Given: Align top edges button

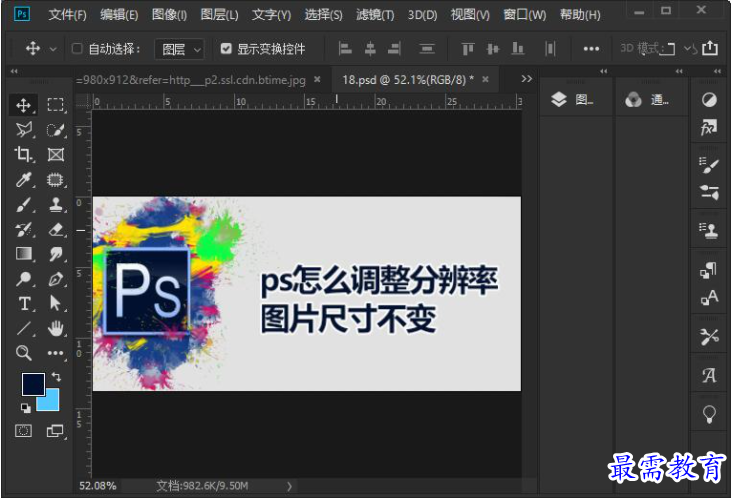Looking at the screenshot, I should [x=468, y=49].
